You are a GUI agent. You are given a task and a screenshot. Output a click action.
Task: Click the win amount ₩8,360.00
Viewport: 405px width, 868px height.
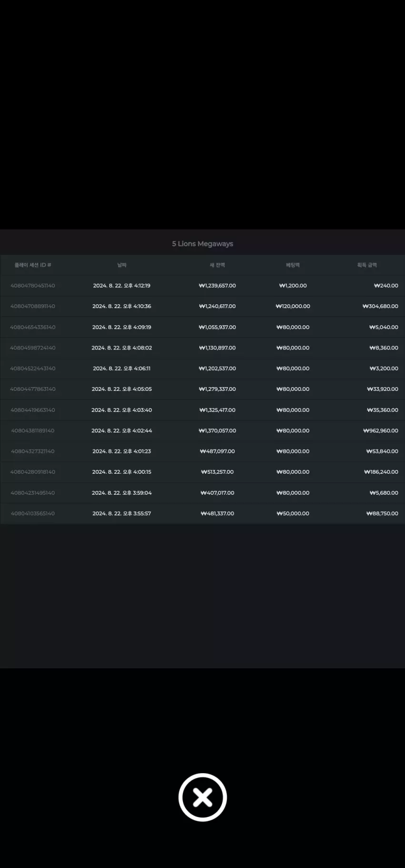(x=384, y=348)
